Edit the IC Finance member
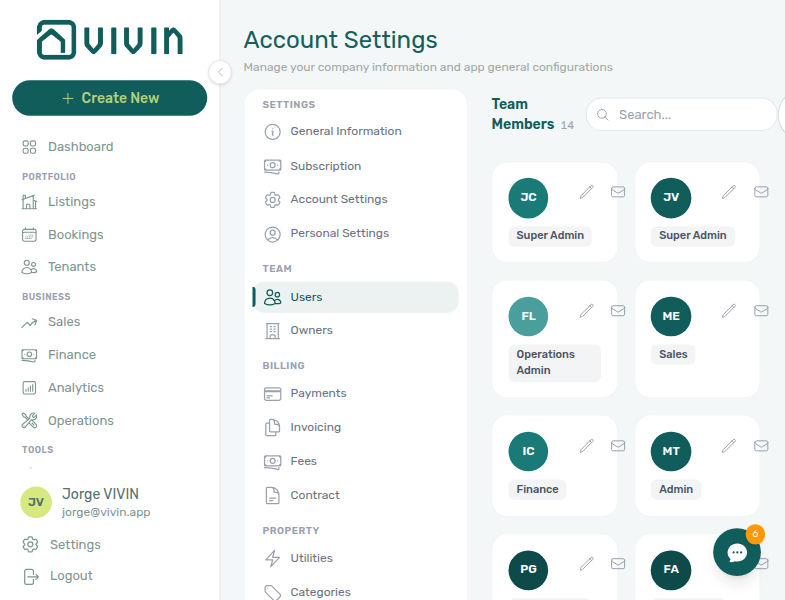 (x=587, y=446)
